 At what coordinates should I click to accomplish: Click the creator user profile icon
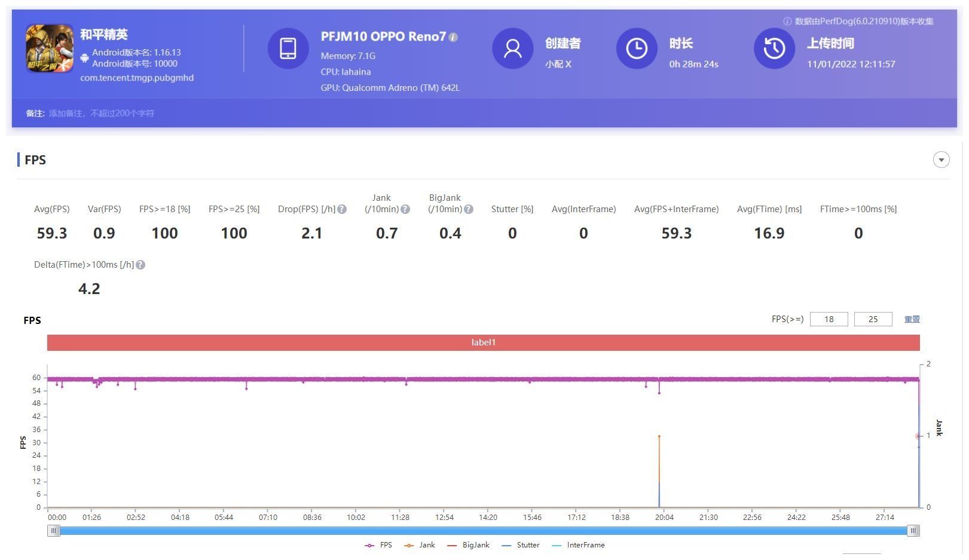coord(512,48)
